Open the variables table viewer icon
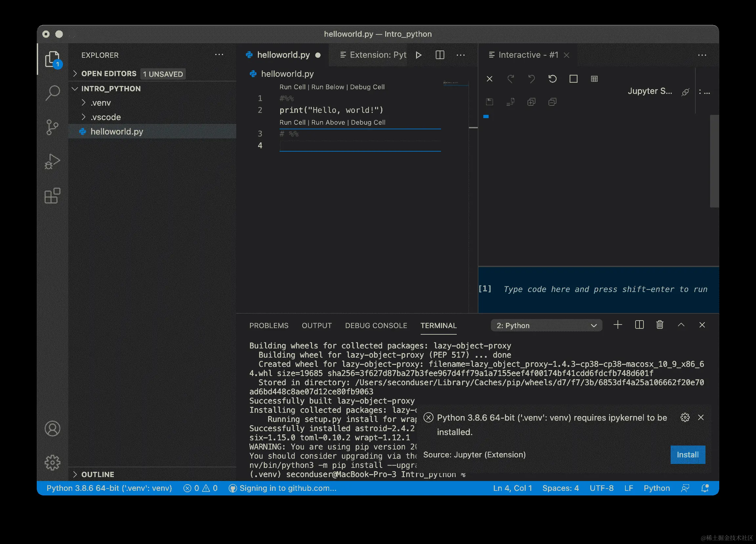This screenshot has height=544, width=756. coord(594,79)
